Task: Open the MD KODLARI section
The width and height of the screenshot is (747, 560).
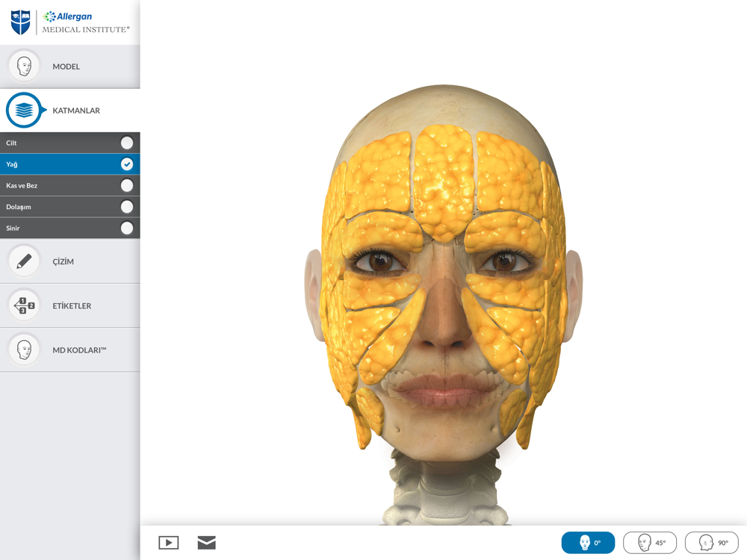Action: pos(70,350)
